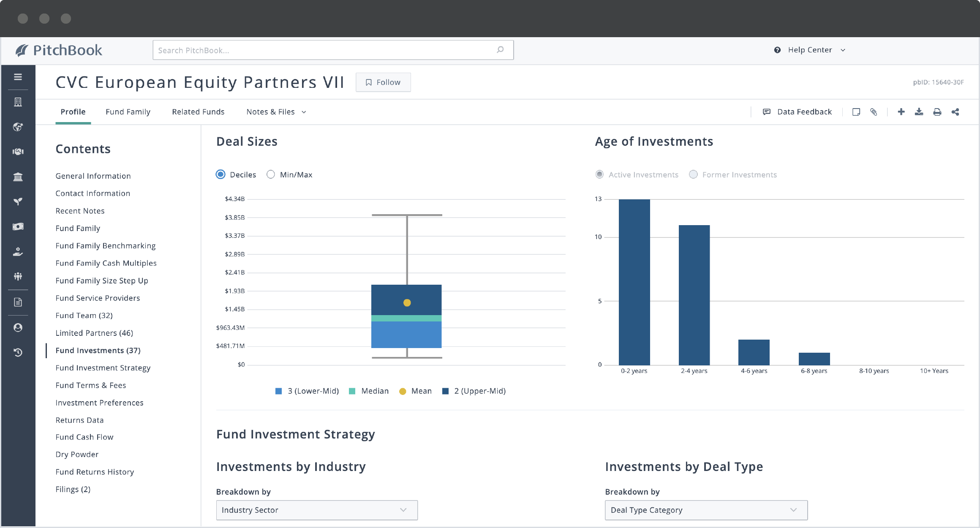Open Fund Team (32) section
980x528 pixels.
coord(84,316)
